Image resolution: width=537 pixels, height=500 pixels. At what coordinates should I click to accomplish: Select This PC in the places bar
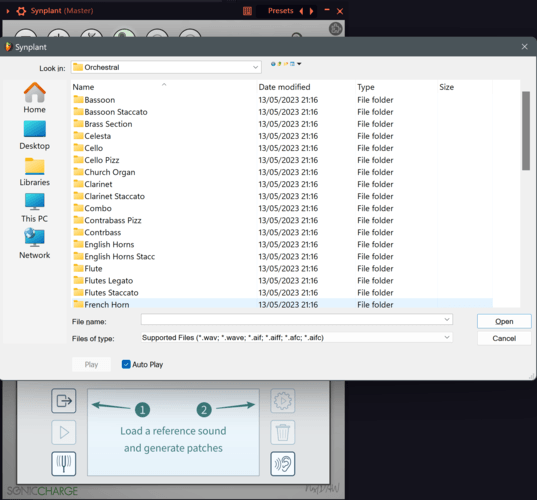[x=34, y=208]
